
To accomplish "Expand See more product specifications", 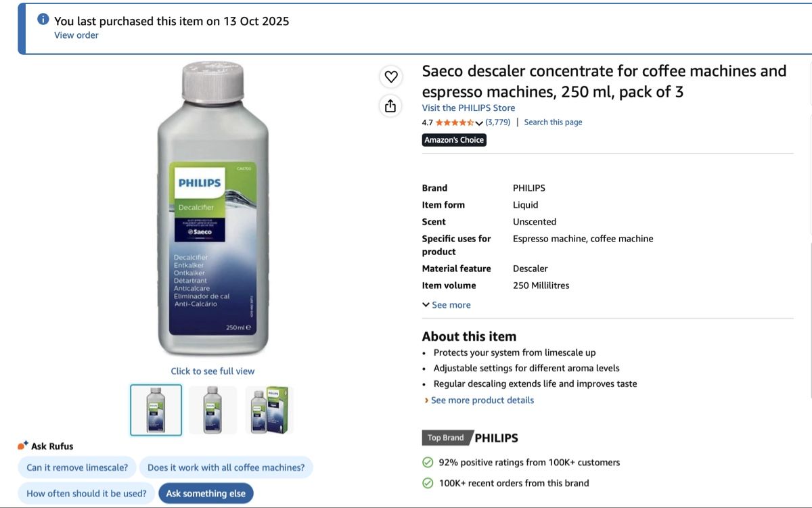I will point(447,305).
